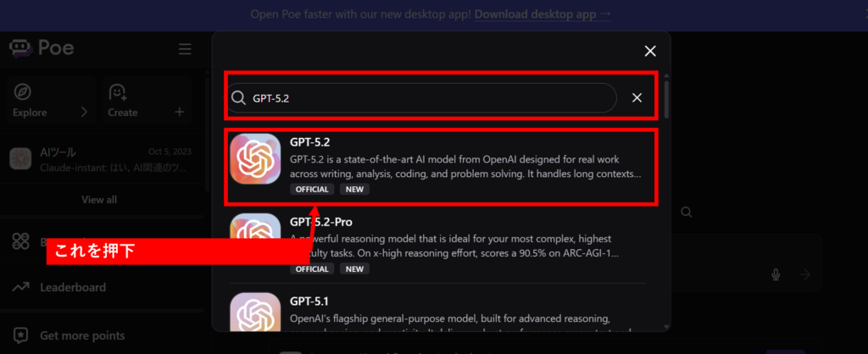Image resolution: width=868 pixels, height=354 pixels.
Task: Close the bot search dialog
Action: coord(650,51)
